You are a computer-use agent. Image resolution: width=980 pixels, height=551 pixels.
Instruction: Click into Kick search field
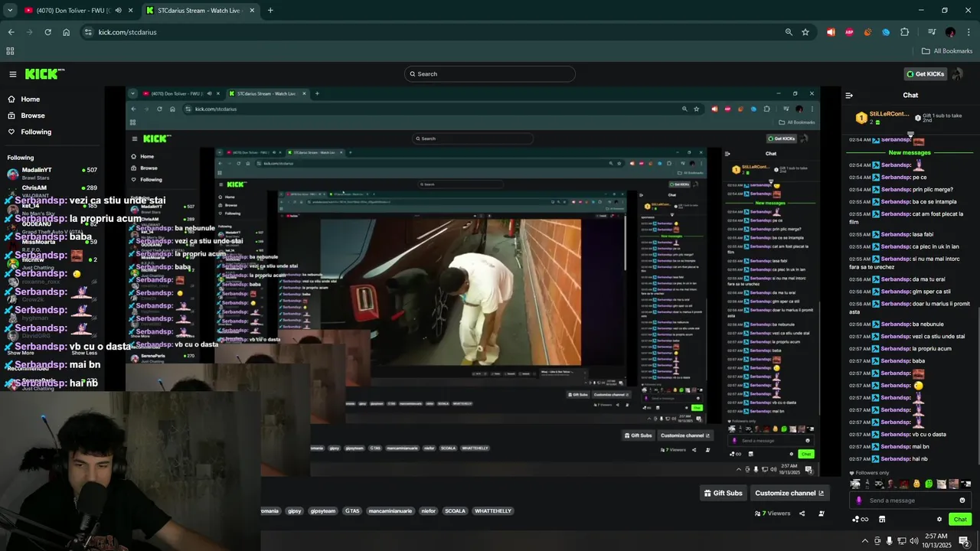pos(490,74)
